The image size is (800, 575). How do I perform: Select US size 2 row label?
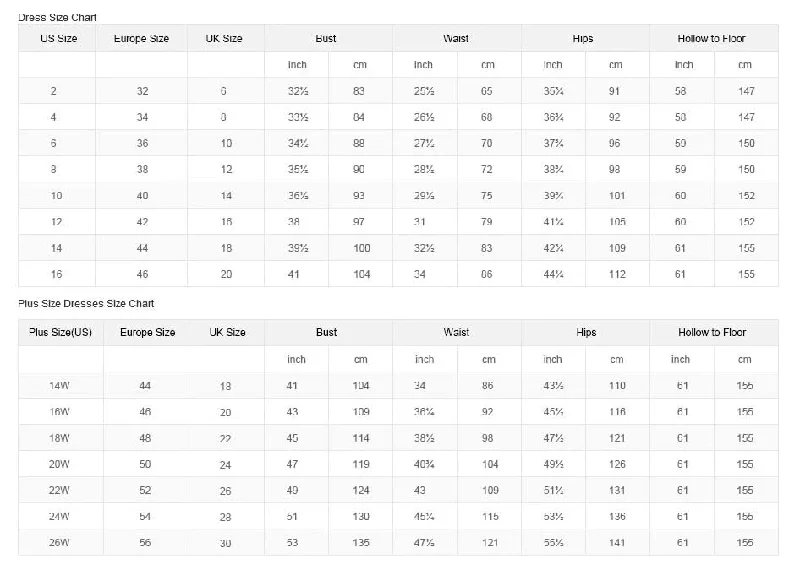tap(54, 91)
